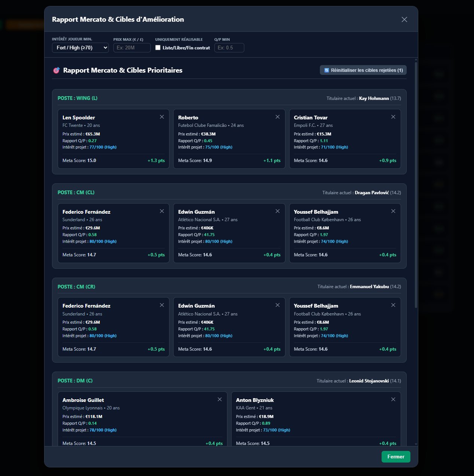
Task: Click the +0.9 pts improvement value
Action: 388,161
